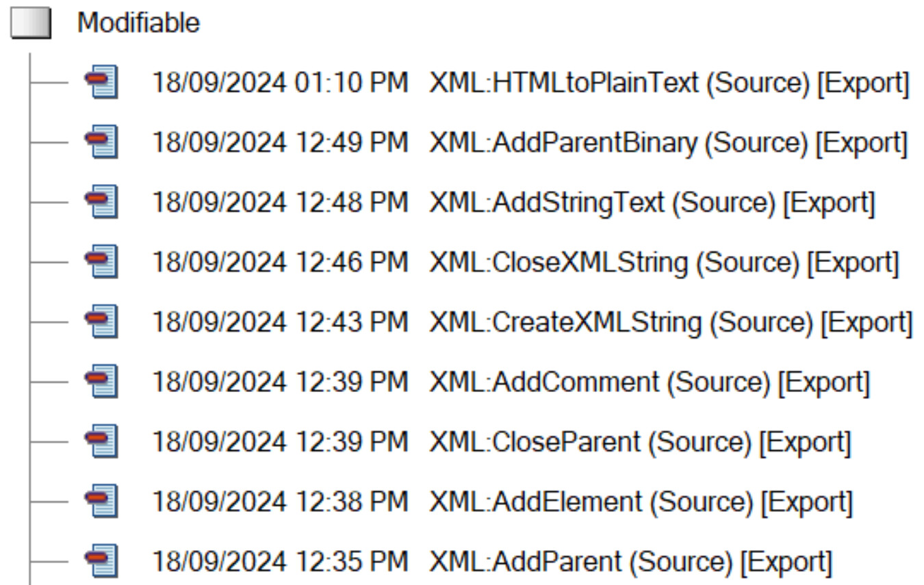Click the document icon beside XML:HTMLtoPlainText
Viewport: 924px width, 585px height.
click(102, 83)
